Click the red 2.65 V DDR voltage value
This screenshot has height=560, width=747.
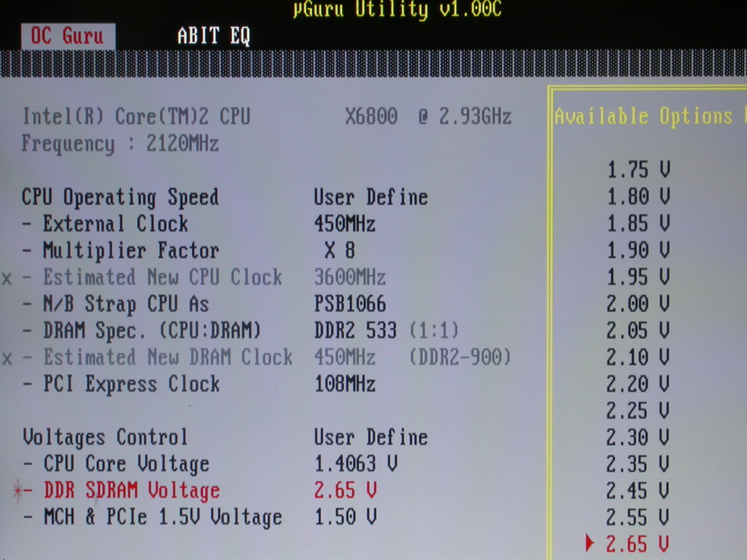345,491
